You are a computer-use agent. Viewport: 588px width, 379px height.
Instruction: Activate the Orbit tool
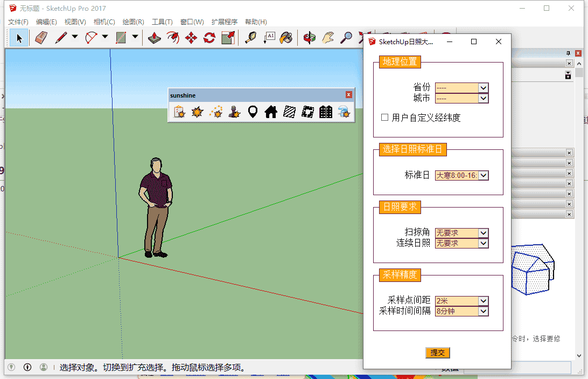[310, 38]
